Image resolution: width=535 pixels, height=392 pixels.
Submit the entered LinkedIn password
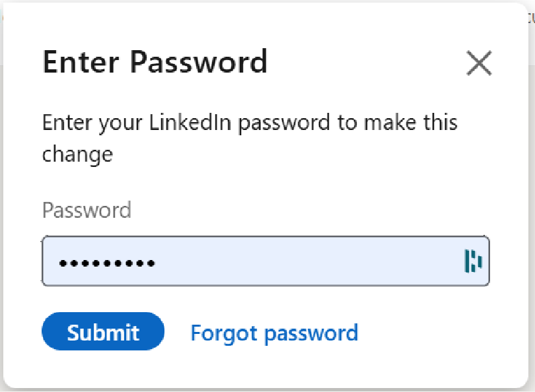click(102, 332)
